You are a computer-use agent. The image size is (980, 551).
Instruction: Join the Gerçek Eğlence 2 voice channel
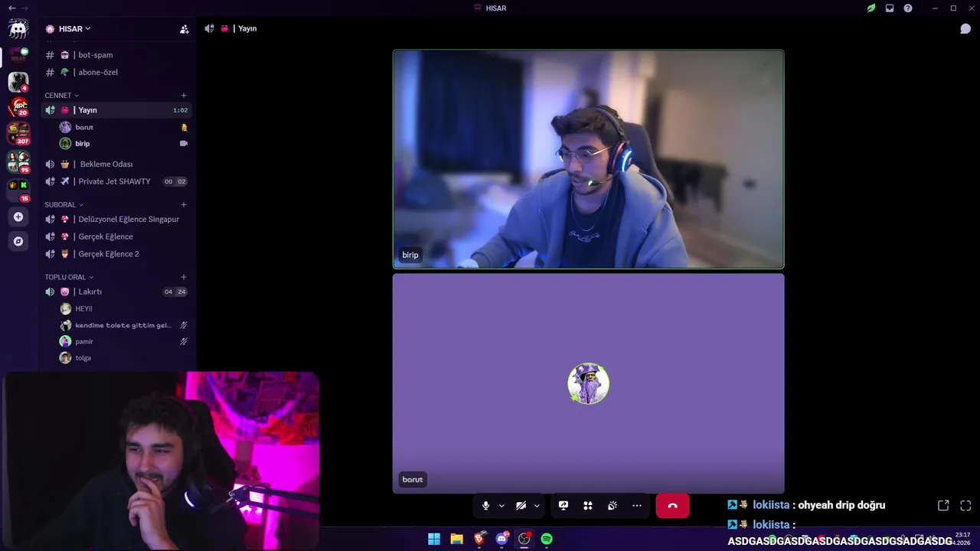116,254
